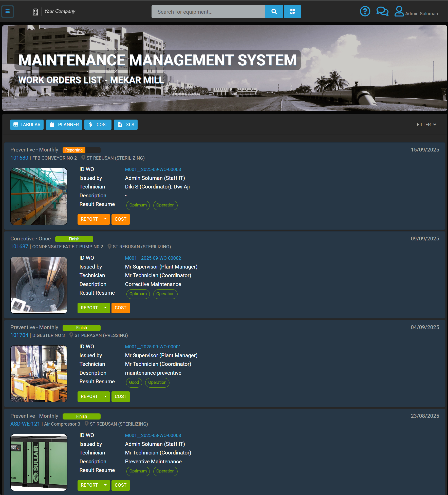Open the hamburger sidebar menu
Viewport: 448px width, 495px height.
(x=8, y=11)
